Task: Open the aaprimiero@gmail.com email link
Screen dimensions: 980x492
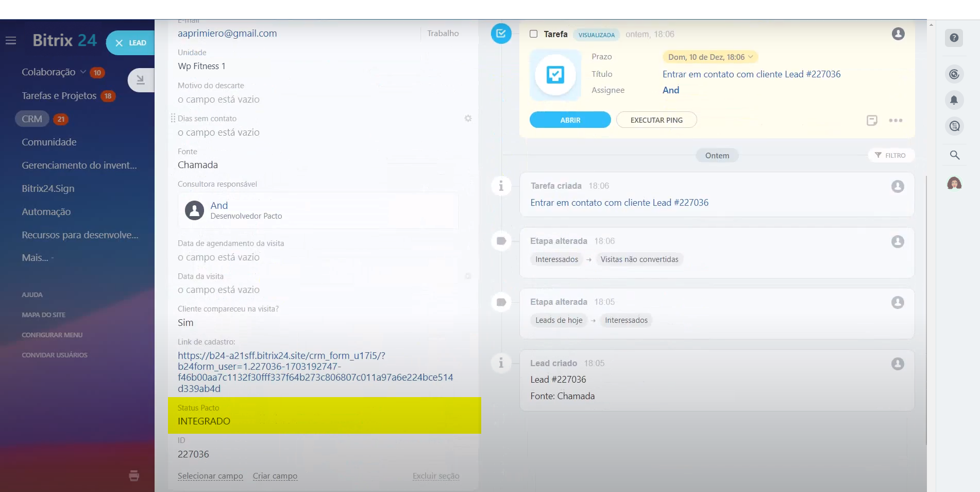Action: pos(227,34)
